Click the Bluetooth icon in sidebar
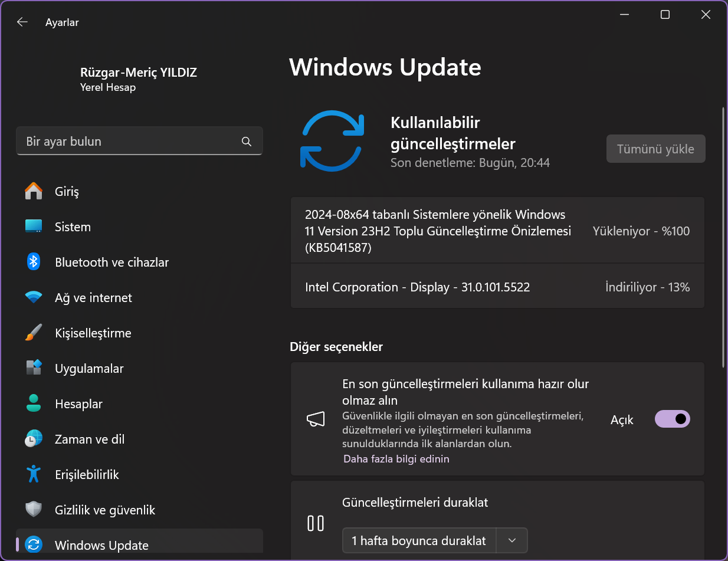Screen dimensions: 728x561 point(34,262)
